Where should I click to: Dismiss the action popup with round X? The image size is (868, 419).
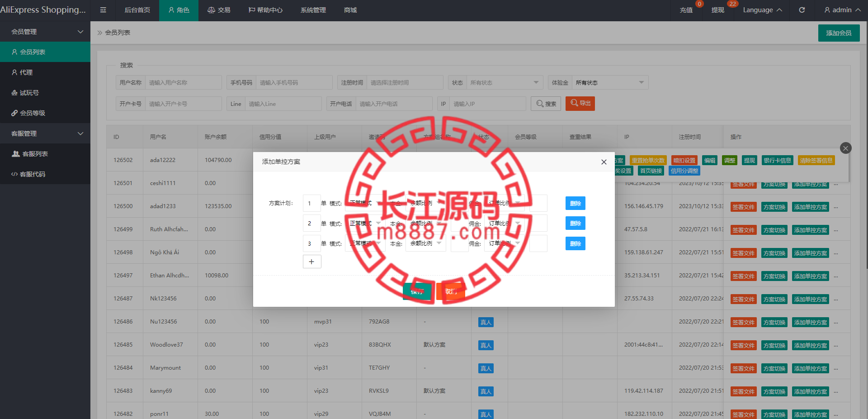[x=845, y=148]
